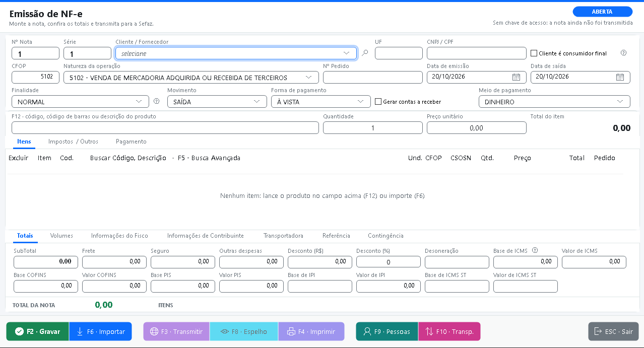Click the ESC Sair button
Image resolution: width=644 pixels, height=348 pixels.
[x=613, y=331]
